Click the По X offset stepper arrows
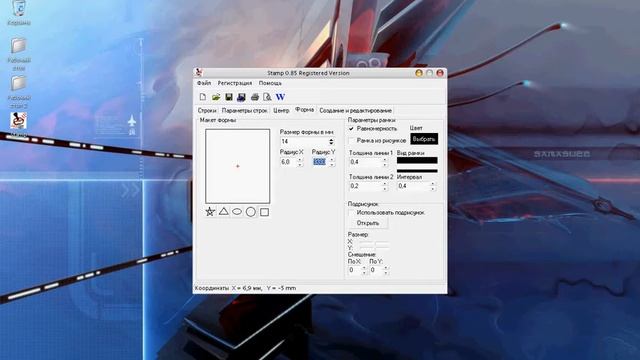Screen dimensions: 640x360 [364, 270]
